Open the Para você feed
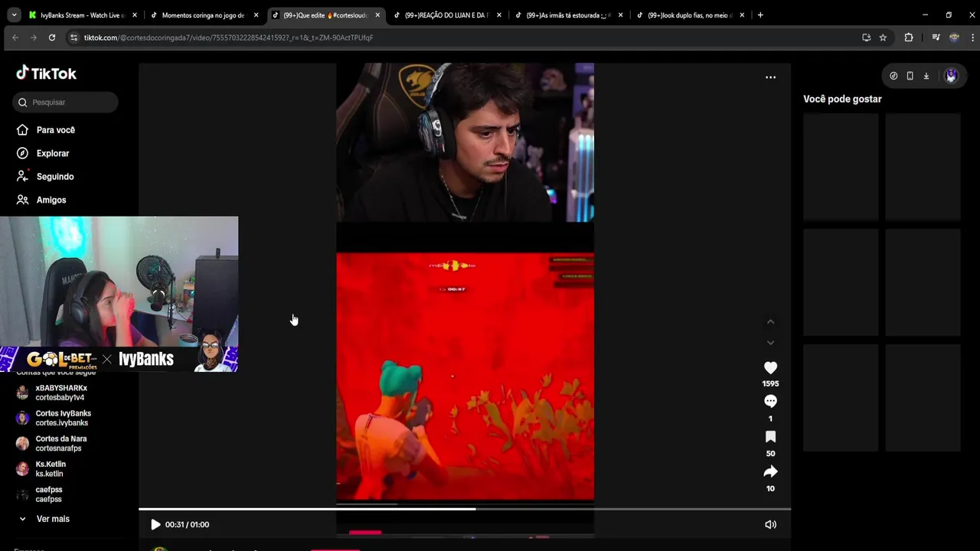 pos(56,130)
